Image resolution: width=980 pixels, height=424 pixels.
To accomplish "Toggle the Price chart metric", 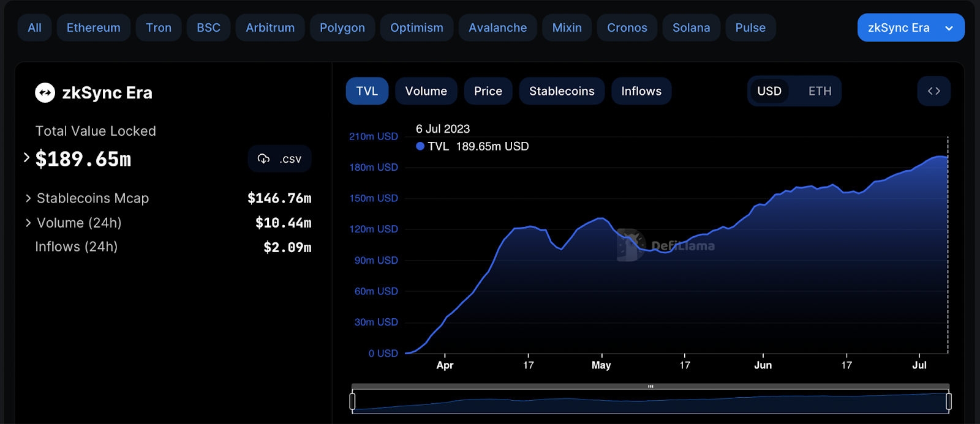I will pyautogui.click(x=488, y=91).
